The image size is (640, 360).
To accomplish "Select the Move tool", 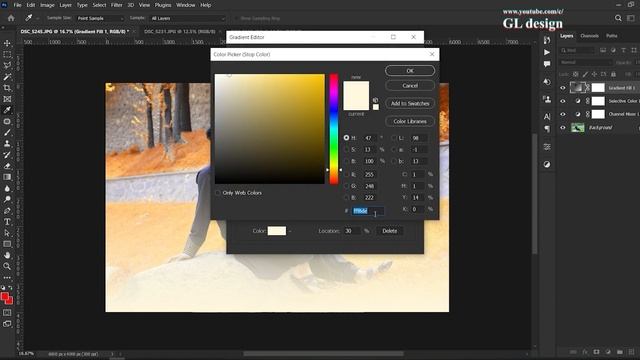I will [x=7, y=43].
